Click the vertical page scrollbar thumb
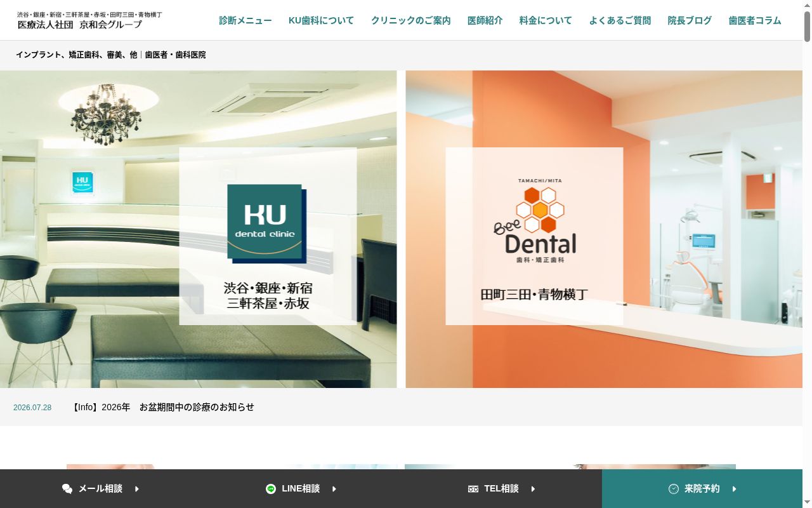 [x=807, y=27]
